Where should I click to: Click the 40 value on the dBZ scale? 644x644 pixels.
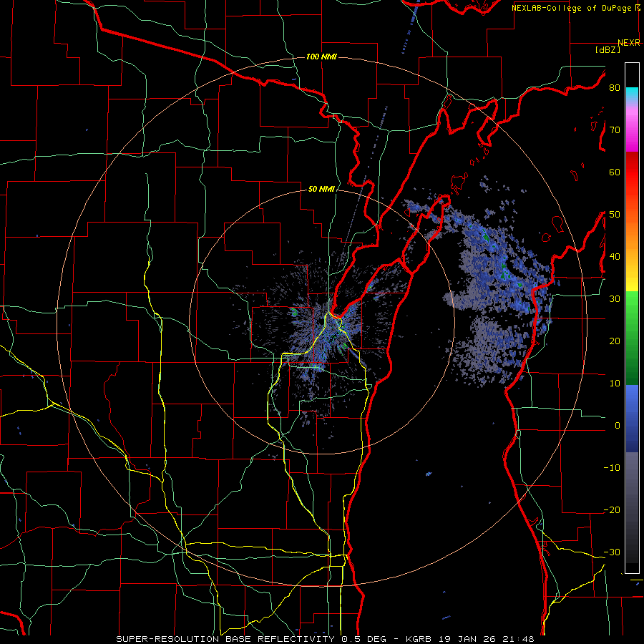point(615,257)
